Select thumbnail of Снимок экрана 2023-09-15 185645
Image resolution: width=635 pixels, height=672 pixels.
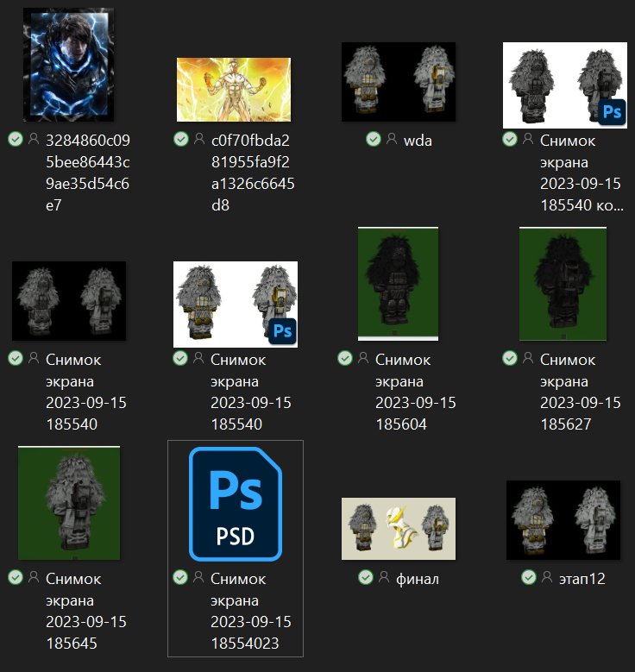pyautogui.click(x=69, y=503)
